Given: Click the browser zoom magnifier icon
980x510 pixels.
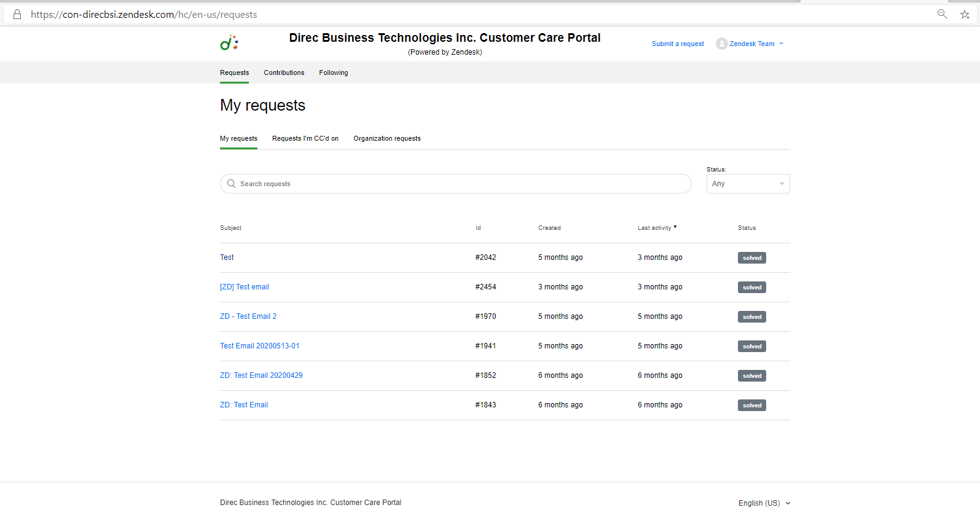Looking at the screenshot, I should click(942, 14).
